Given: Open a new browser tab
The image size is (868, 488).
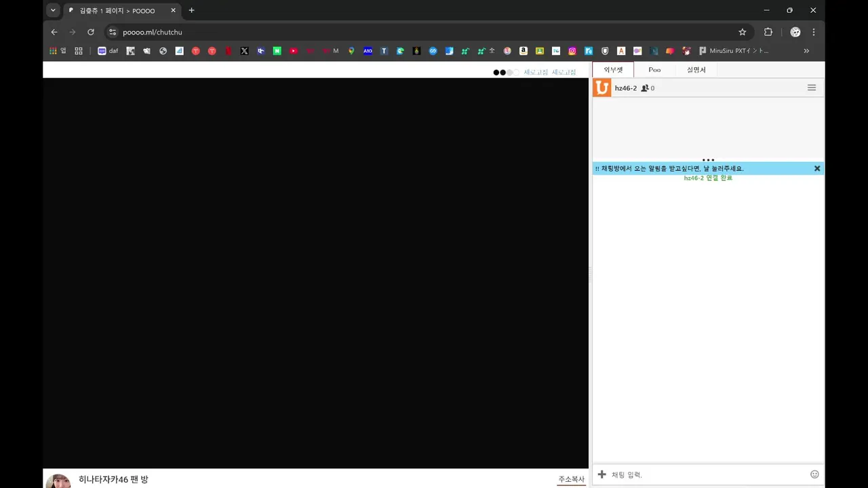Looking at the screenshot, I should pos(191,10).
